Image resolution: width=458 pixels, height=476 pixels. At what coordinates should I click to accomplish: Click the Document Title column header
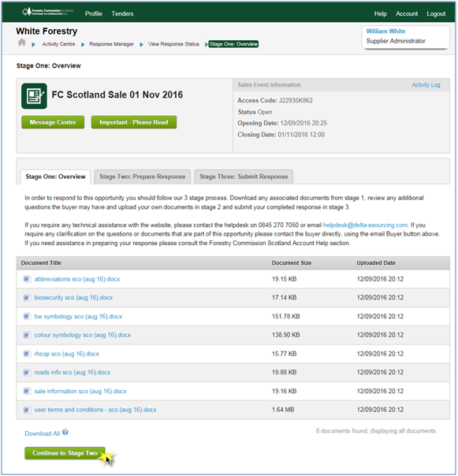(41, 263)
